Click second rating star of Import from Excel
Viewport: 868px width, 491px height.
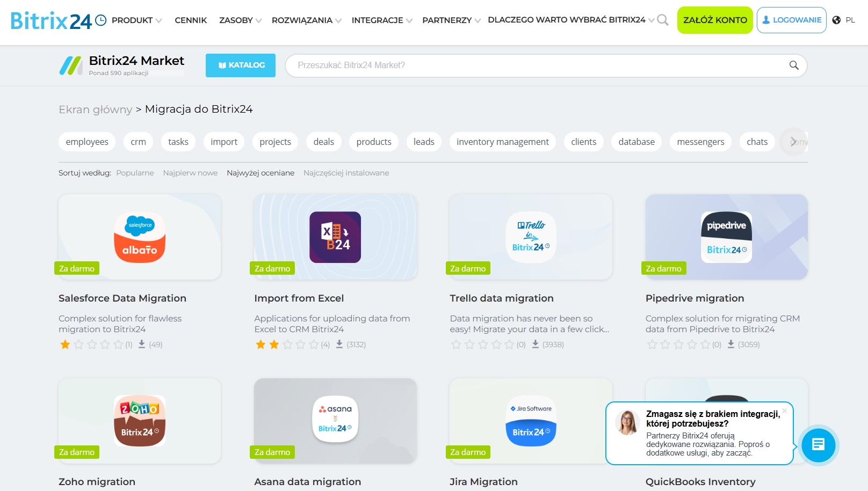click(x=274, y=345)
